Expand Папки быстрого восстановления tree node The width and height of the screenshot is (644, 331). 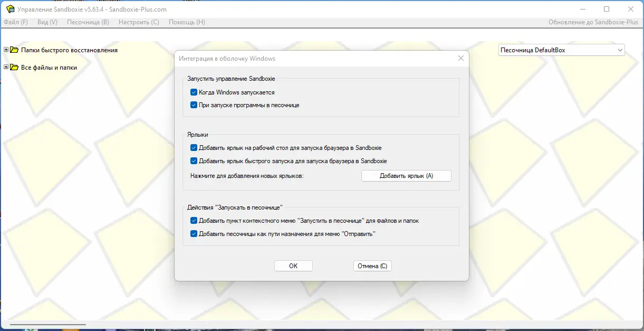(x=6, y=50)
